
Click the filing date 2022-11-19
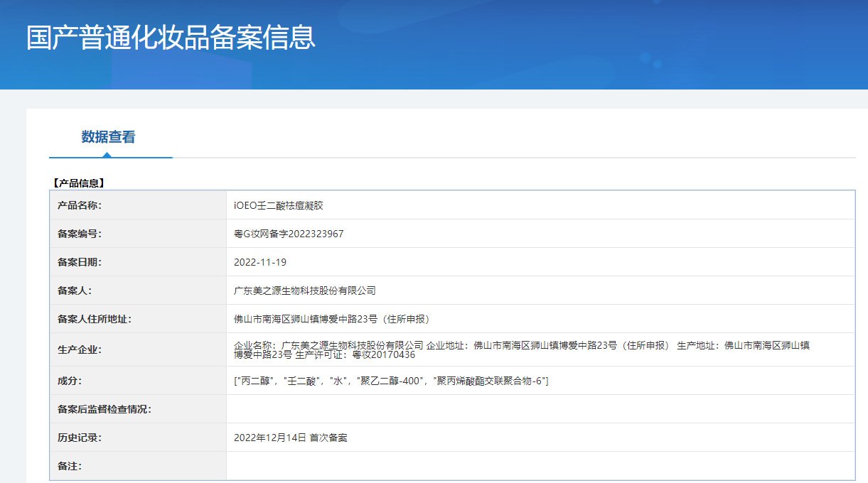pos(260,262)
